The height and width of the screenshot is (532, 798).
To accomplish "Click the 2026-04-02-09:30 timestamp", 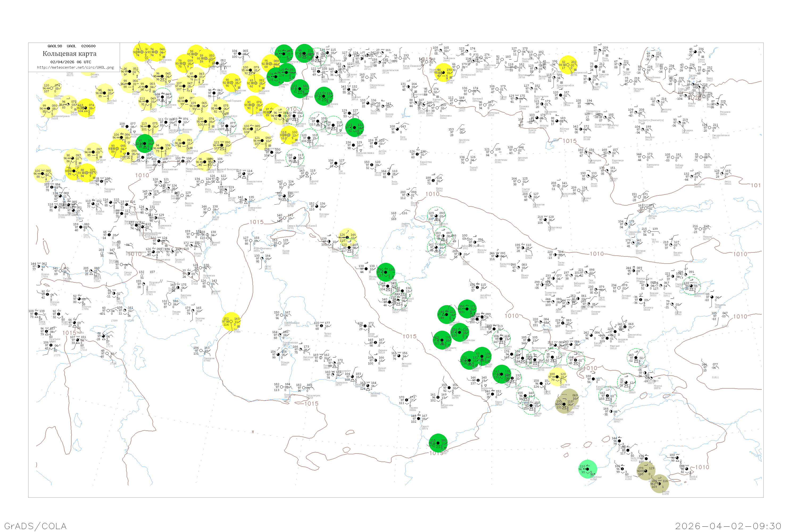I will [x=728, y=526].
